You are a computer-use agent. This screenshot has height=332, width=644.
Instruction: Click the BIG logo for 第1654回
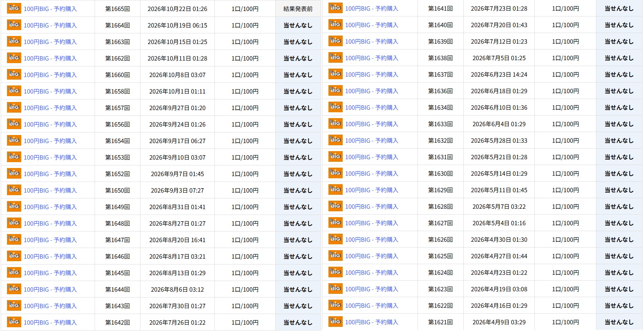[14, 141]
